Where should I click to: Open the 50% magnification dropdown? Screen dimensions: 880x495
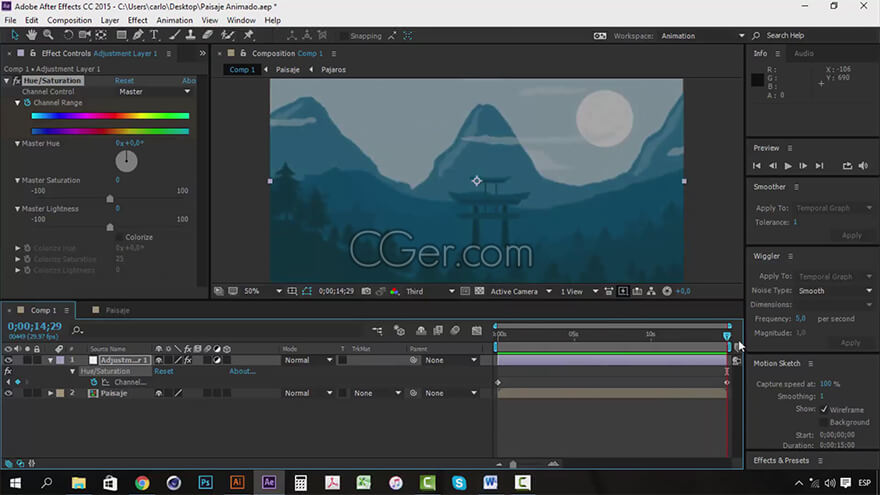pyautogui.click(x=263, y=291)
